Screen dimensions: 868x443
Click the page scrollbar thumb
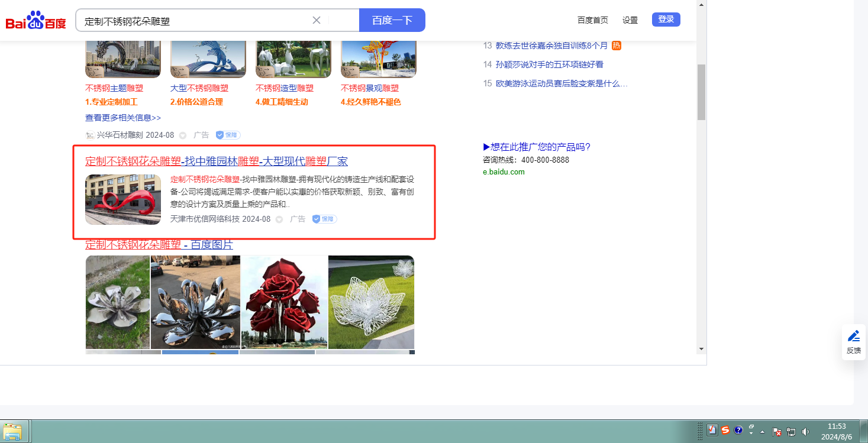(x=702, y=92)
